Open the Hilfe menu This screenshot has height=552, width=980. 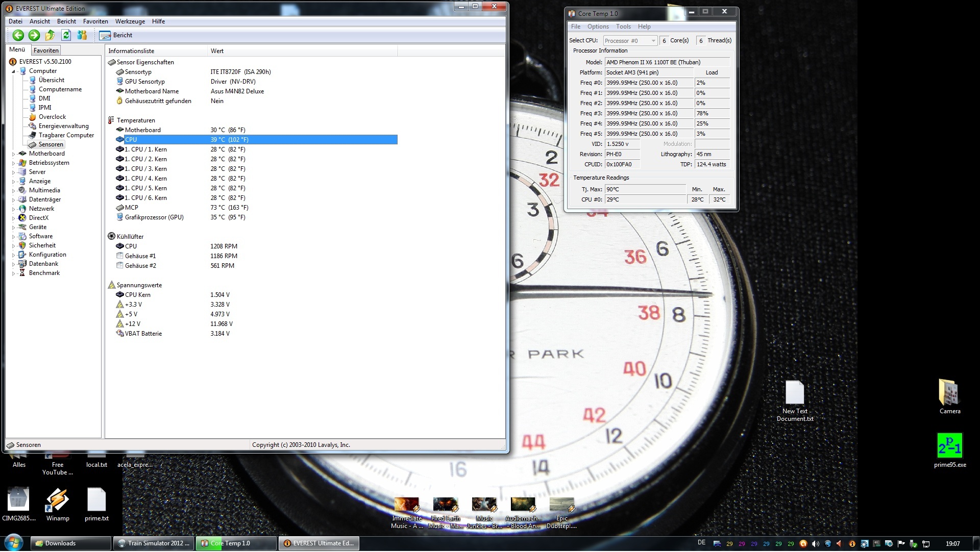[158, 21]
